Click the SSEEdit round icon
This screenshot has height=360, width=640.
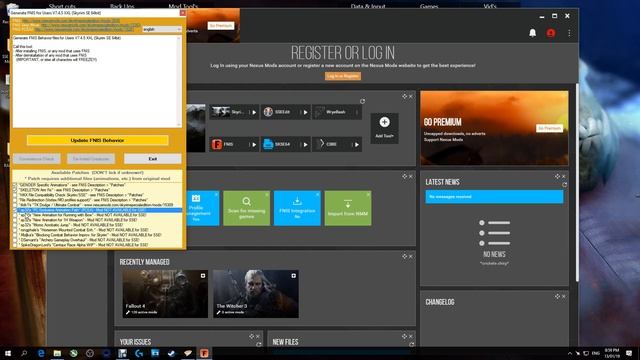click(268, 112)
